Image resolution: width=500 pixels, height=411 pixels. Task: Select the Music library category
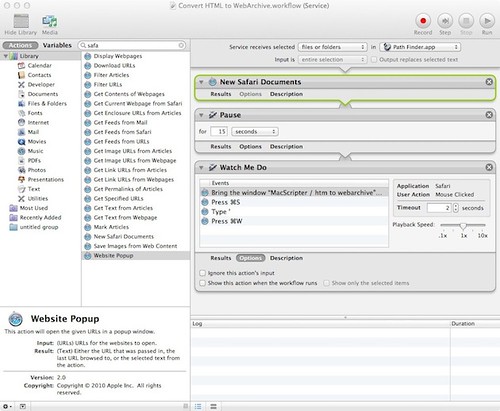point(35,151)
